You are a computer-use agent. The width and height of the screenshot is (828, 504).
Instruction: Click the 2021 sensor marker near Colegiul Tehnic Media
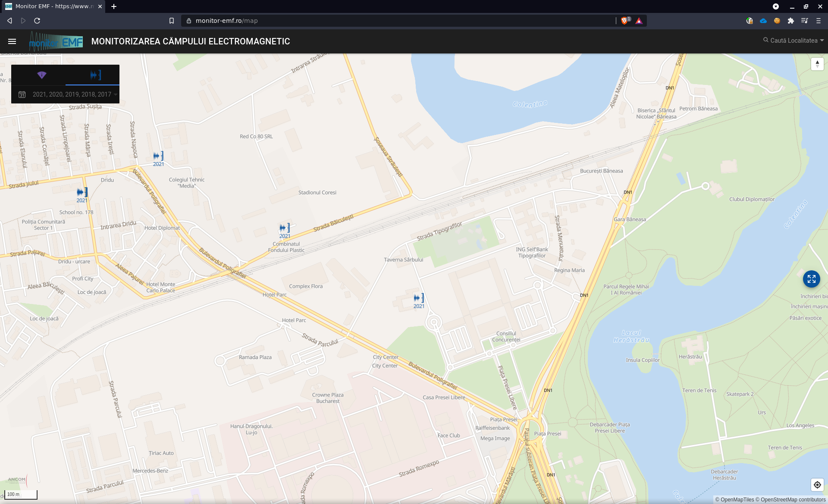coord(158,156)
